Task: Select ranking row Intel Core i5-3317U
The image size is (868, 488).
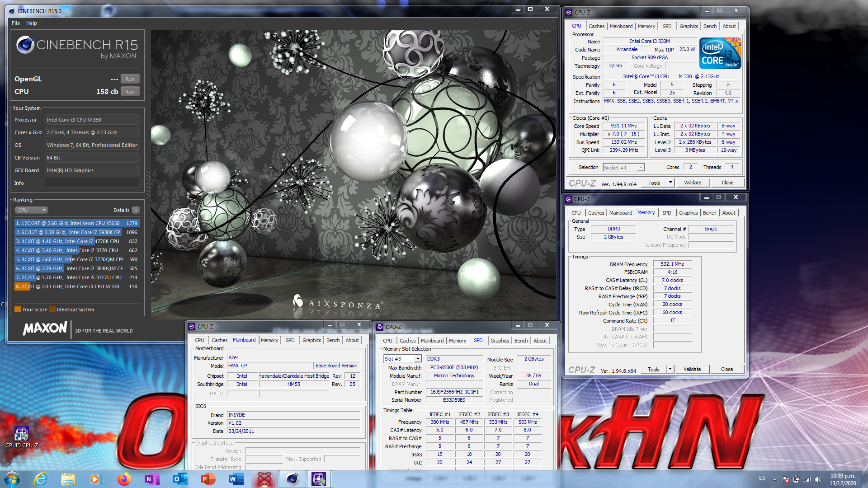Action: point(77,277)
